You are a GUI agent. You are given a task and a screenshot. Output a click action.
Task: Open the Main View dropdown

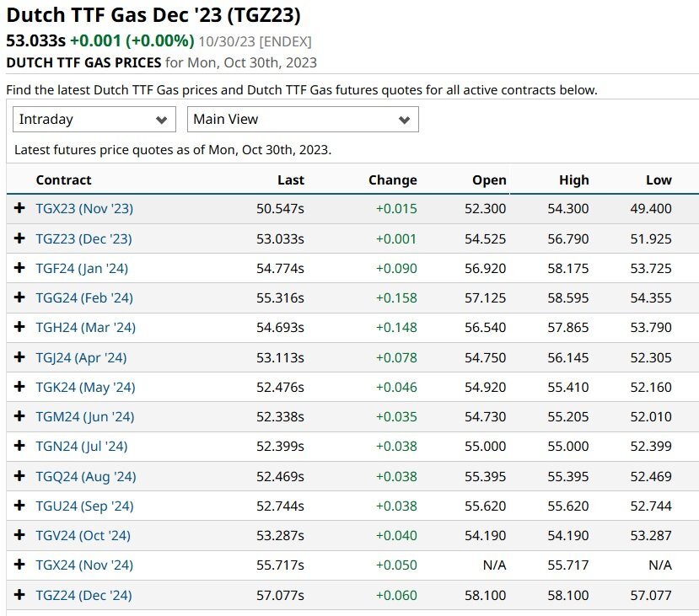click(x=303, y=120)
